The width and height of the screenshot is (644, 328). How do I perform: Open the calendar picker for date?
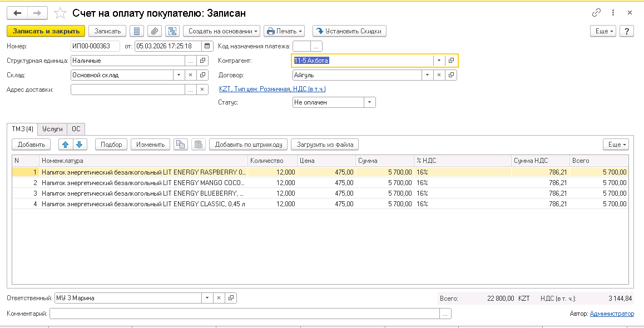(207, 46)
